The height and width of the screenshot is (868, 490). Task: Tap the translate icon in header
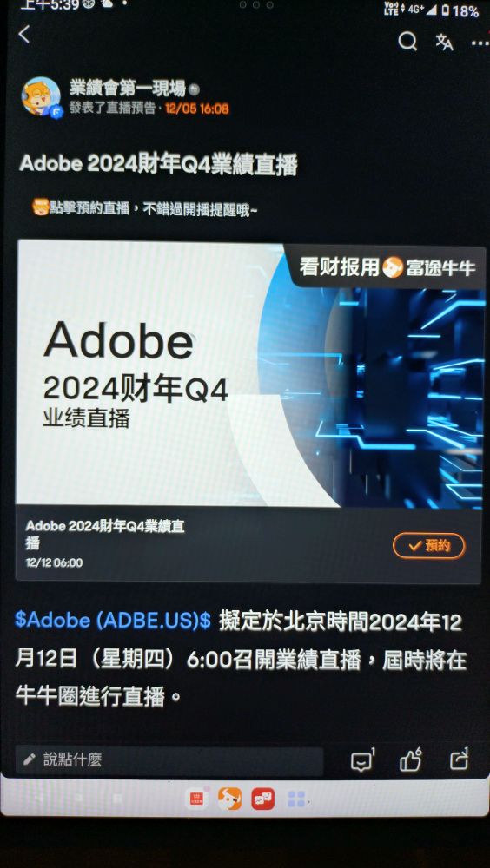click(444, 42)
